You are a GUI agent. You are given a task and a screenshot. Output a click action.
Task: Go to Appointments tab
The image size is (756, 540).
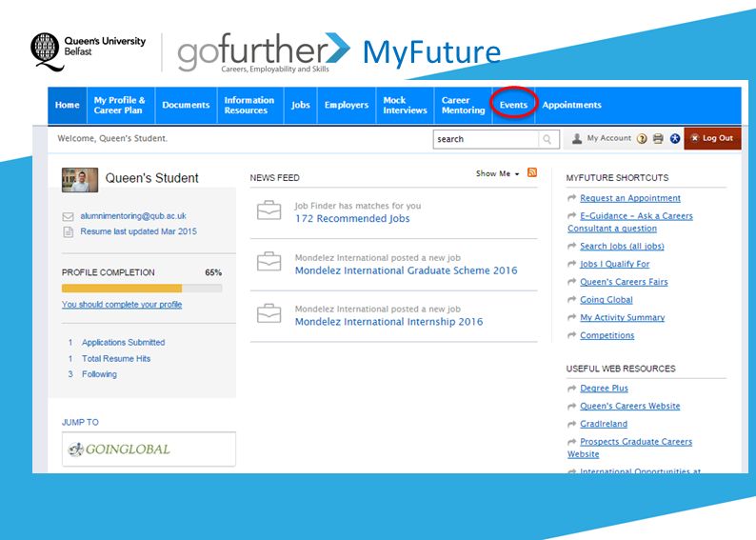pos(572,105)
